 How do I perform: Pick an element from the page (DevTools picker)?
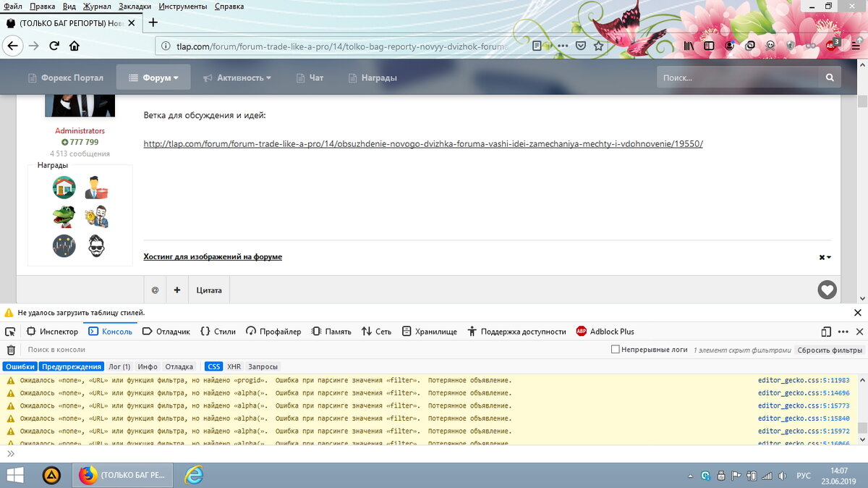point(10,332)
